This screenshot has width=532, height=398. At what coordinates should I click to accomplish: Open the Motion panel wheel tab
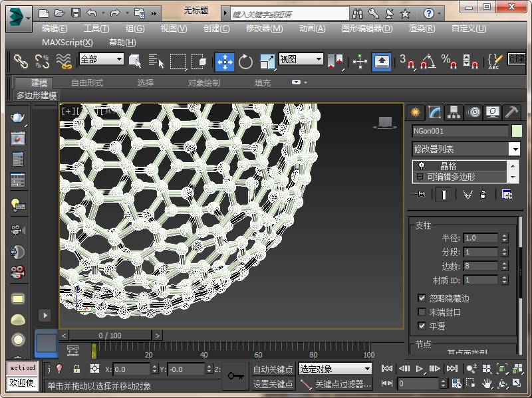473,112
